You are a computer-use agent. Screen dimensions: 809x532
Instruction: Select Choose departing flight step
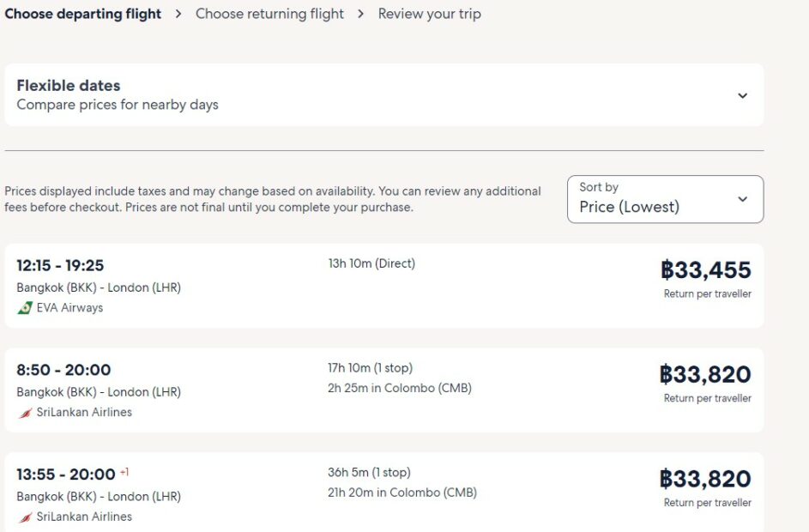[83, 14]
